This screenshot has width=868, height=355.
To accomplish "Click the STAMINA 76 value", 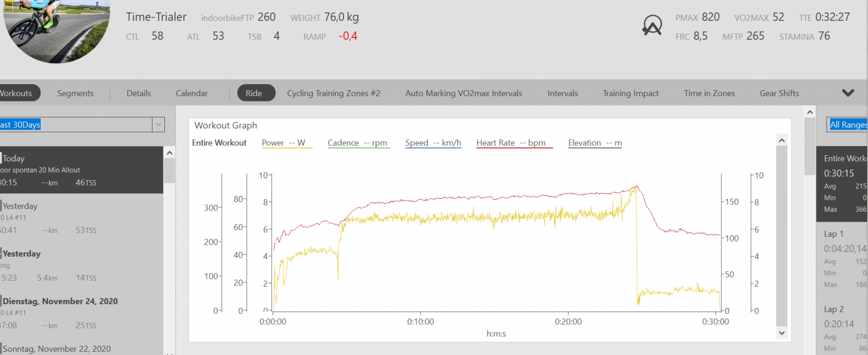I will pyautogui.click(x=824, y=36).
